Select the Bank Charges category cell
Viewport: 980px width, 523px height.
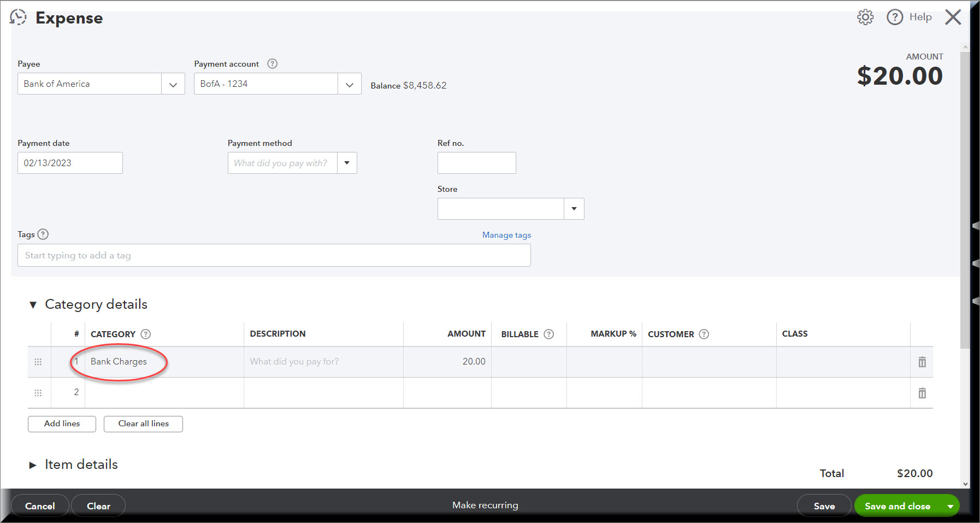click(x=164, y=362)
